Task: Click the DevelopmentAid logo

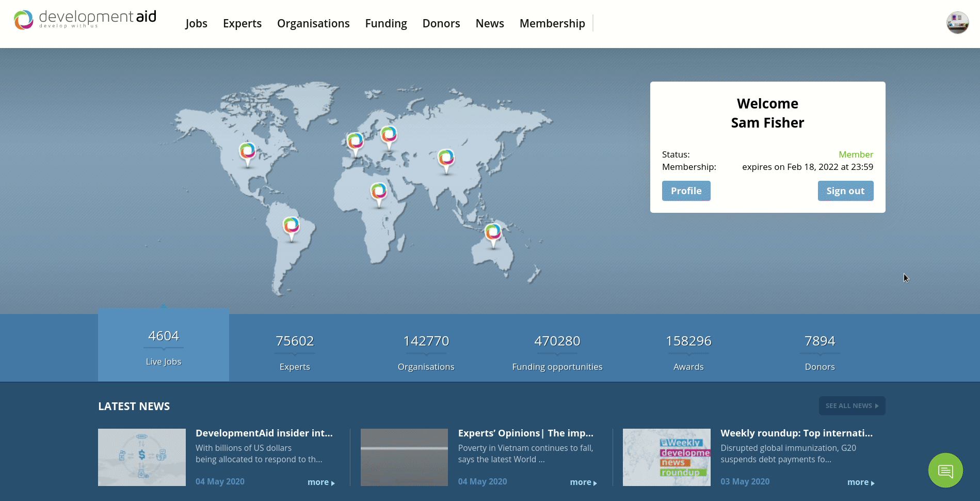Action: (x=85, y=20)
